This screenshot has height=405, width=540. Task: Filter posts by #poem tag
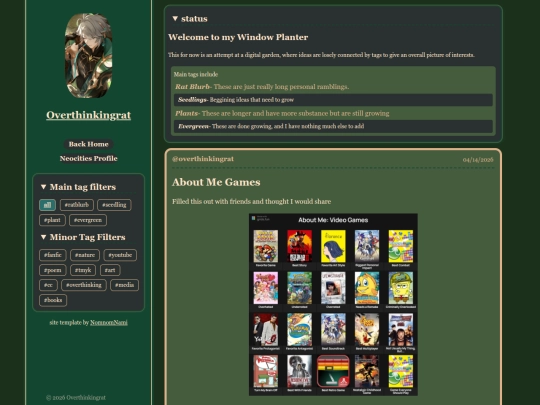click(x=53, y=270)
